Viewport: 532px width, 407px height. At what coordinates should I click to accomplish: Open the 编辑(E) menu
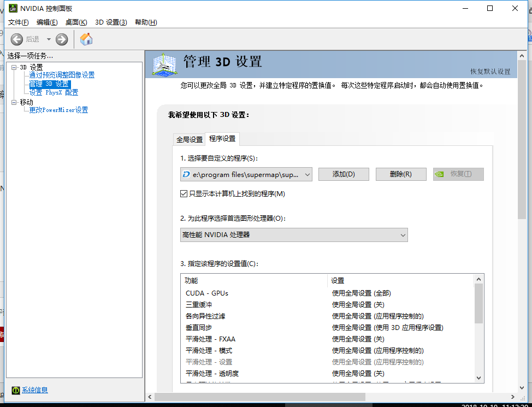[47, 22]
